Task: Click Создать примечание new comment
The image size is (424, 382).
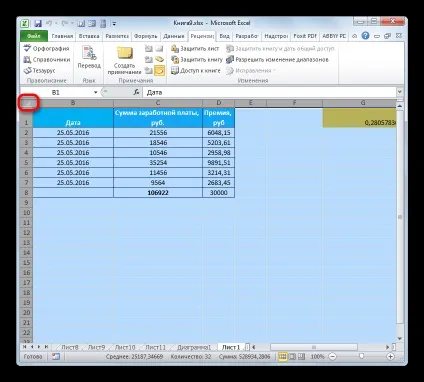Action: click(124, 60)
